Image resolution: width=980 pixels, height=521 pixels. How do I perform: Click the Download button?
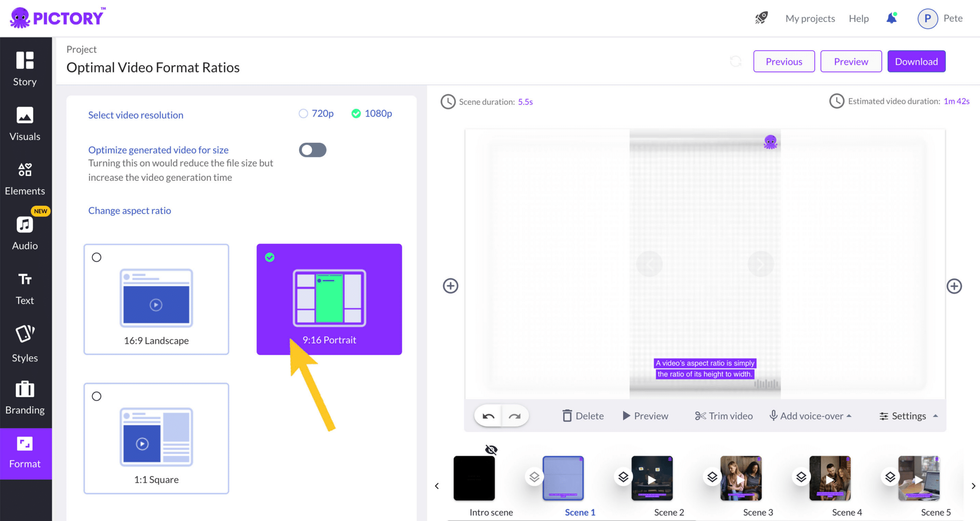pos(916,61)
